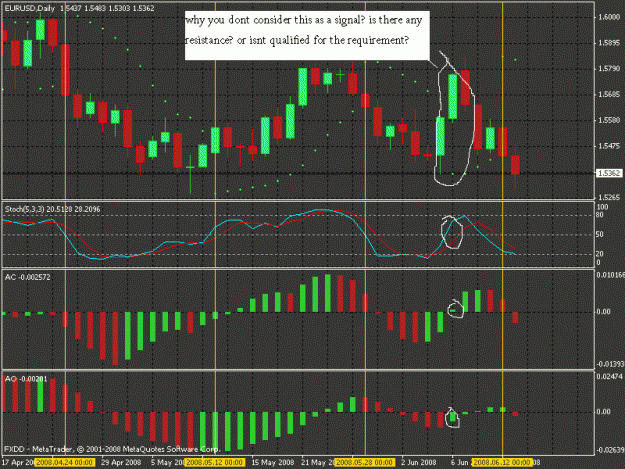Select the 2008.04.24 00:00 vertical line date marker
Image resolution: width=625 pixels, height=469 pixels.
pyautogui.click(x=65, y=463)
